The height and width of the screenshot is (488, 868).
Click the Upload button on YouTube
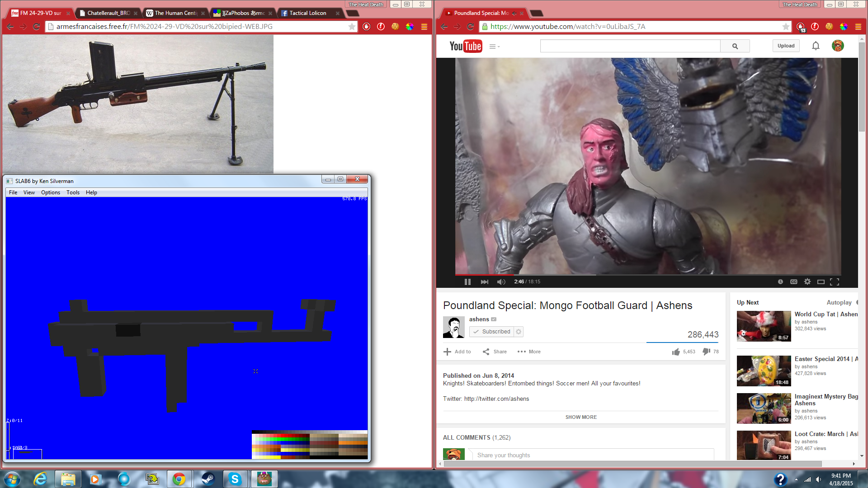pyautogui.click(x=786, y=46)
